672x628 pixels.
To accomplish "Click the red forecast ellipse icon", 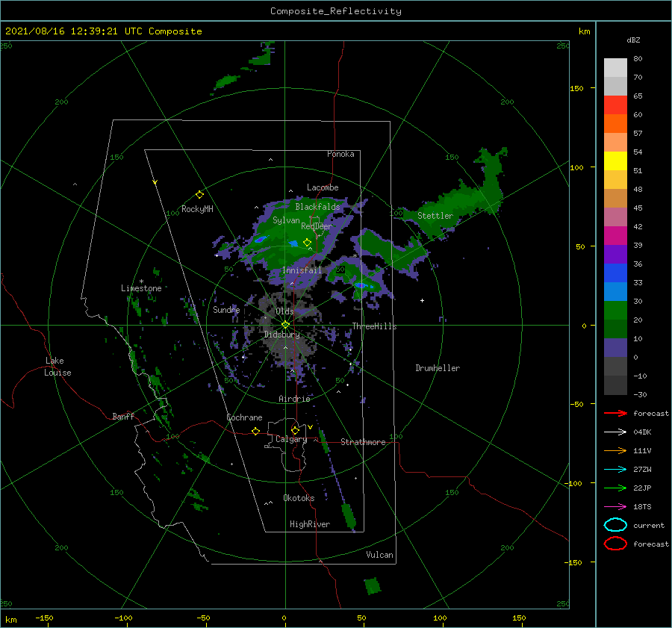I will click(615, 544).
